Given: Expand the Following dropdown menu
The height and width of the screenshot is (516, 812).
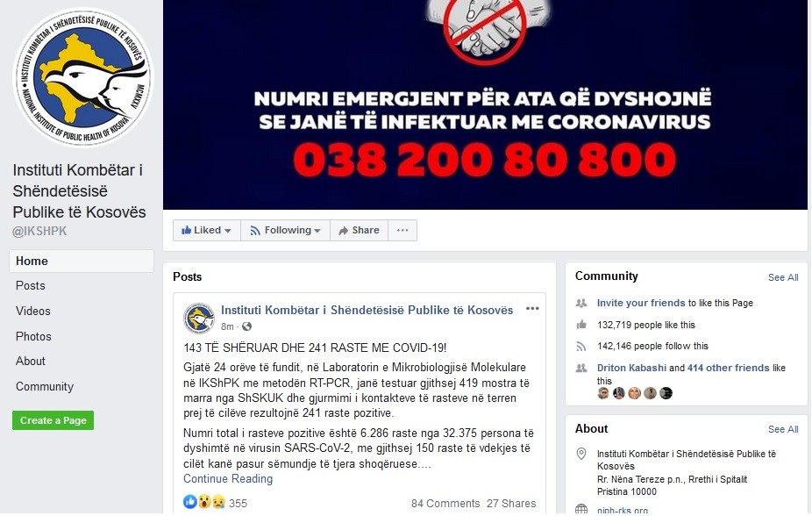Looking at the screenshot, I should click(x=285, y=231).
